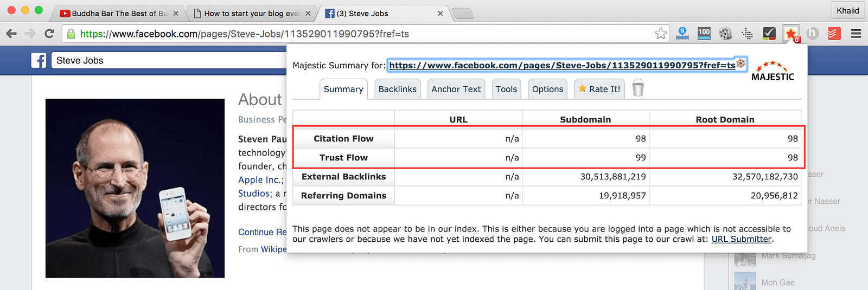This screenshot has width=868, height=290.
Task: Click the Facebook search field 'Steve Jobs'
Action: click(x=168, y=60)
